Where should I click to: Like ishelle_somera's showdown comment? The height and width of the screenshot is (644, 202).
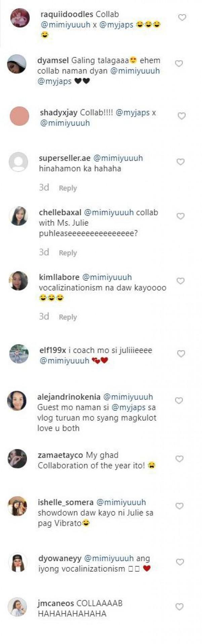tap(179, 506)
